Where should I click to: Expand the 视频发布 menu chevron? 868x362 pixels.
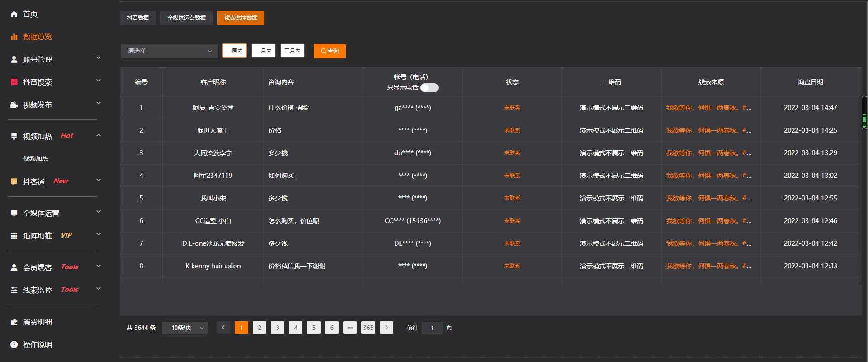pos(99,103)
